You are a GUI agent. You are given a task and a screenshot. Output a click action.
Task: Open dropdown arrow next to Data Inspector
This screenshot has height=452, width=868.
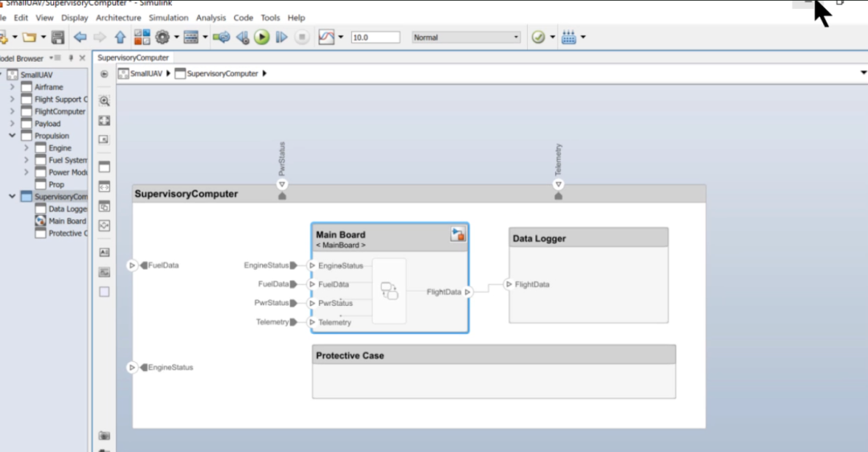pos(341,37)
